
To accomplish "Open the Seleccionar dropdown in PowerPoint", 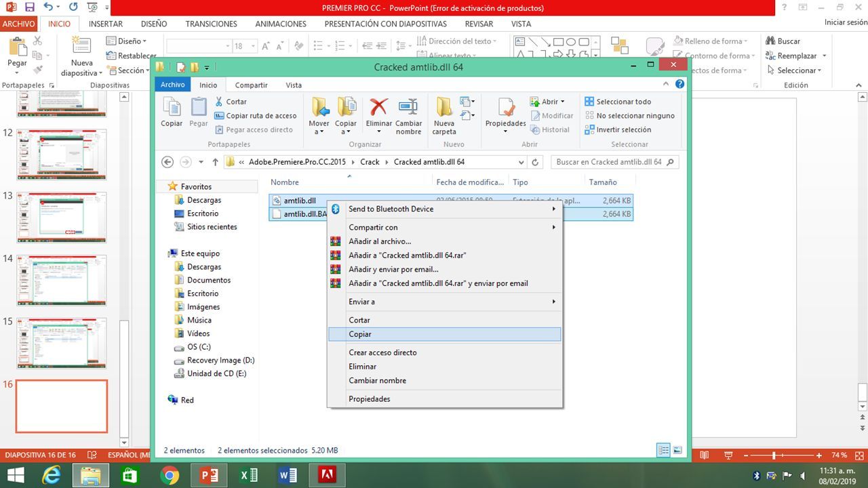I will click(x=794, y=70).
